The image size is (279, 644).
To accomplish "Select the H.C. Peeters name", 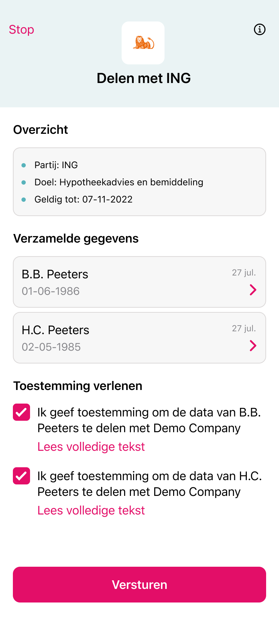I will click(x=55, y=330).
